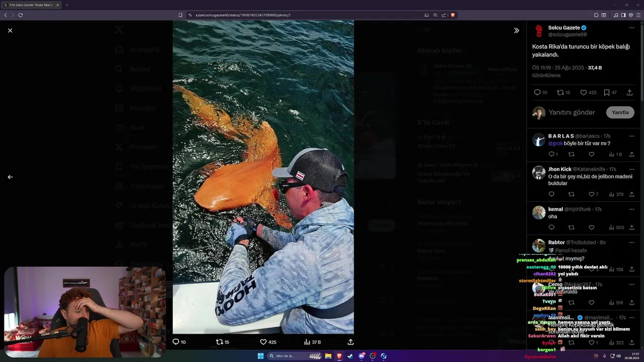Viewport: 644px width, 362px height.
Task: Reply to Jhon Kick's comment
Action: (x=551, y=194)
